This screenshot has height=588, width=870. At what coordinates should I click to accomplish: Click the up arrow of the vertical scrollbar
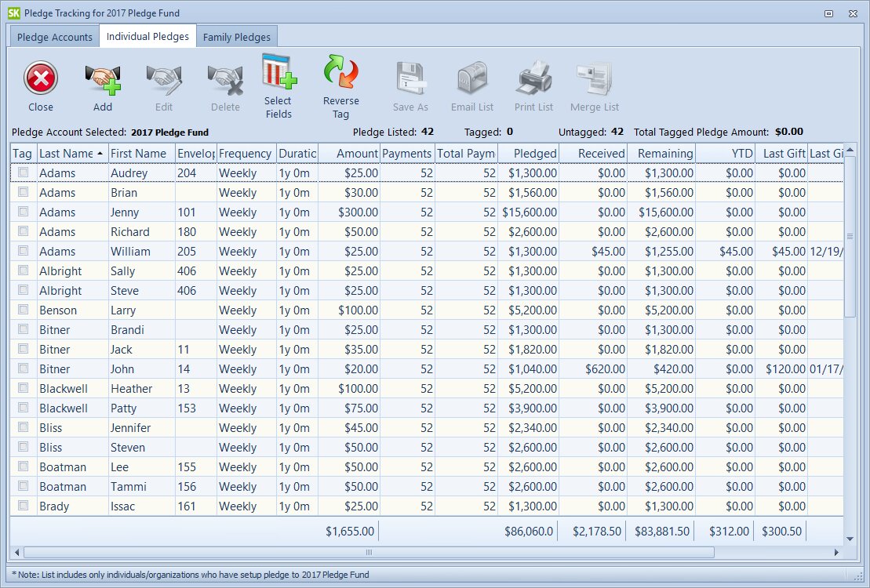850,150
